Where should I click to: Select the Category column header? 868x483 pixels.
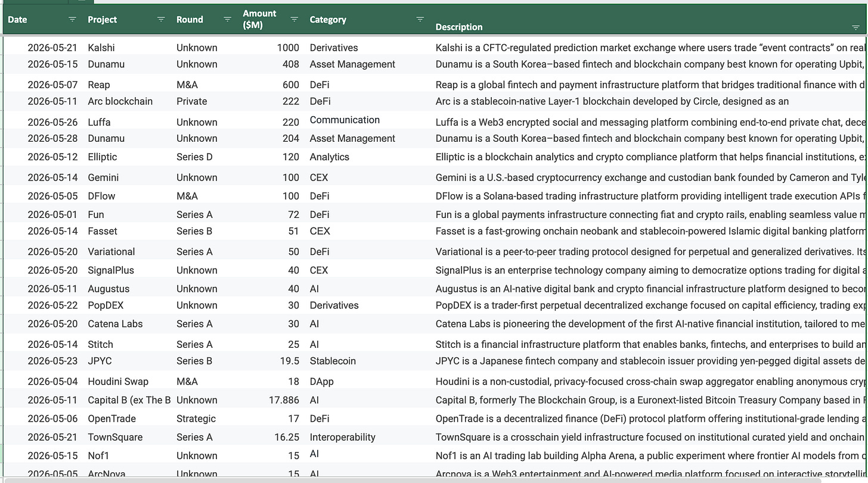pos(328,20)
